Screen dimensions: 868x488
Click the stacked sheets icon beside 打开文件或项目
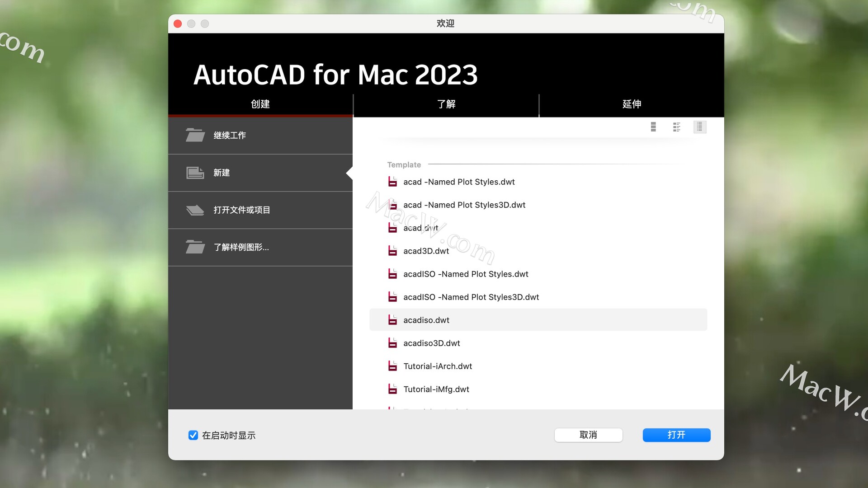(195, 210)
